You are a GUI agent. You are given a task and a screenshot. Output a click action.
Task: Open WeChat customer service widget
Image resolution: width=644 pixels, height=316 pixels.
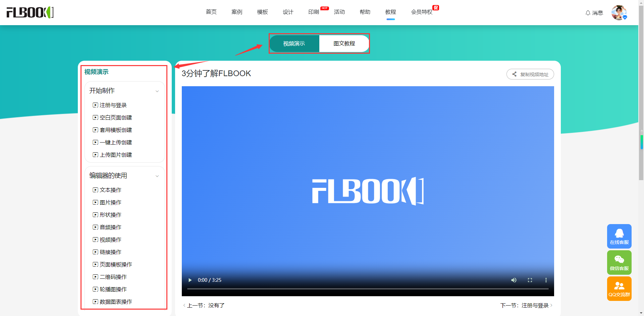pos(619,262)
